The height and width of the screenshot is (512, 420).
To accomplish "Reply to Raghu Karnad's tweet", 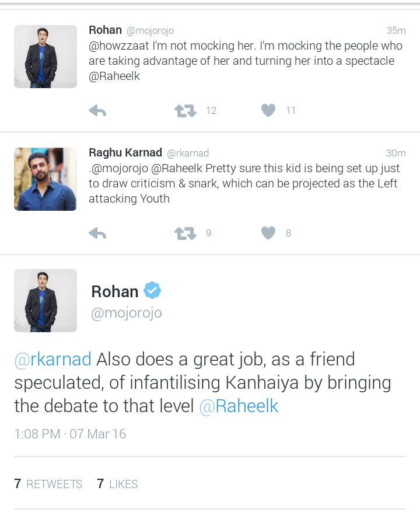I will pyautogui.click(x=97, y=234).
